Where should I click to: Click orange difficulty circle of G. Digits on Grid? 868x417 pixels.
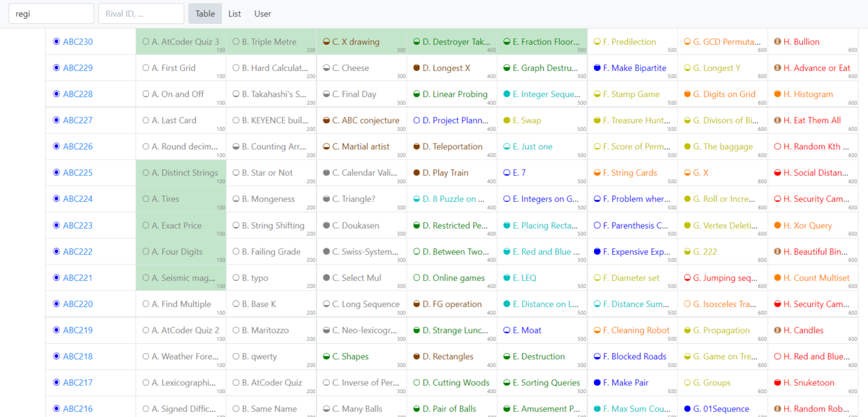coord(687,94)
